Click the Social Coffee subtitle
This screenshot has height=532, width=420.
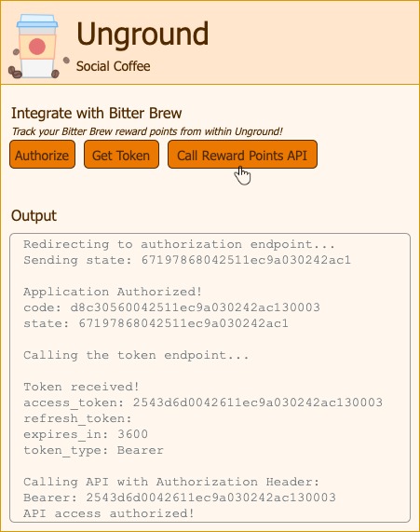coord(113,66)
